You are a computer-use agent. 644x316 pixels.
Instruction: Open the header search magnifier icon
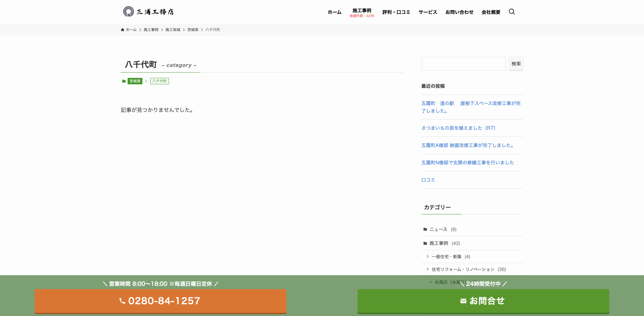tap(512, 12)
